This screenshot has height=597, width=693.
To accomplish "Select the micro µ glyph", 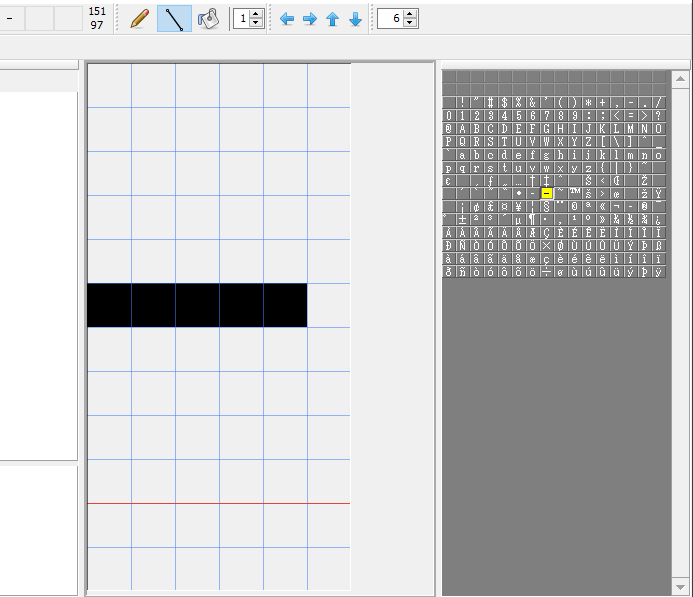I will 518,219.
